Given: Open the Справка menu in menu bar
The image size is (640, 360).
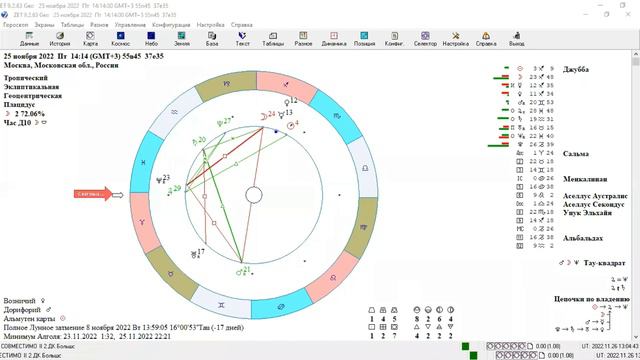Looking at the screenshot, I should pyautogui.click(x=241, y=25).
